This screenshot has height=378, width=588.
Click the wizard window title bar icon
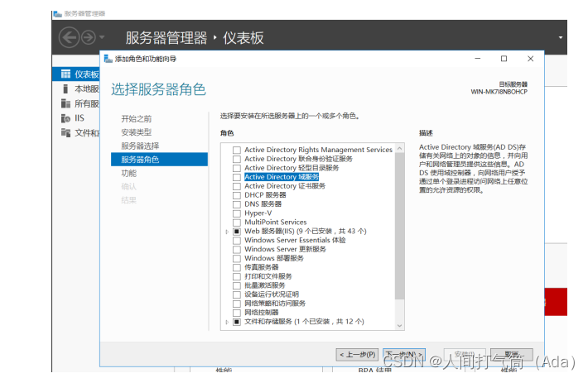tap(108, 59)
